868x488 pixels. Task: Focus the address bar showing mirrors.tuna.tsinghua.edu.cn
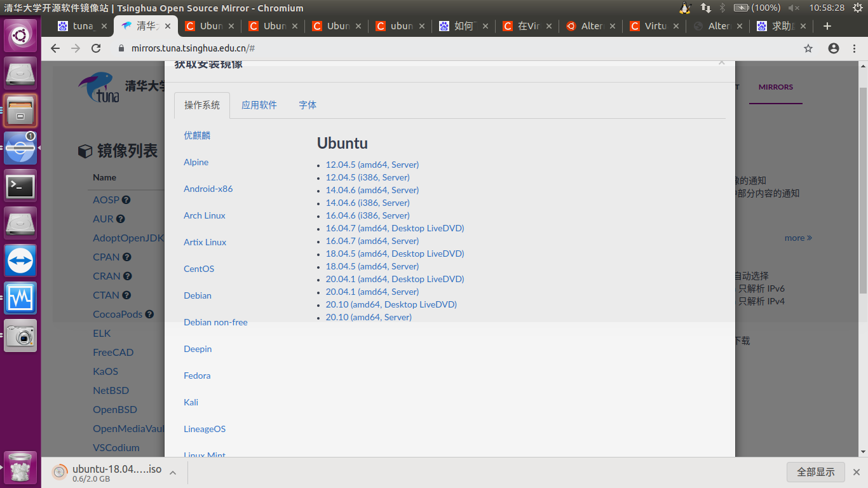(458, 48)
